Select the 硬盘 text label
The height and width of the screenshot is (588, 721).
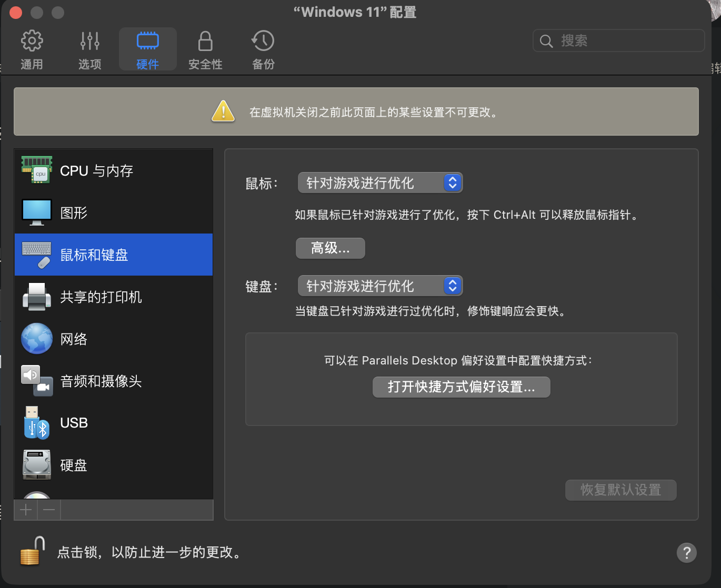74,465
